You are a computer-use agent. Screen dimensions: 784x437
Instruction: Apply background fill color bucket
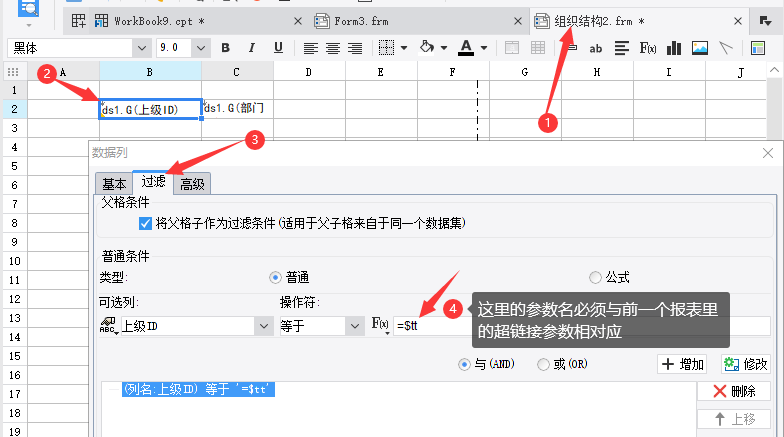pos(426,48)
